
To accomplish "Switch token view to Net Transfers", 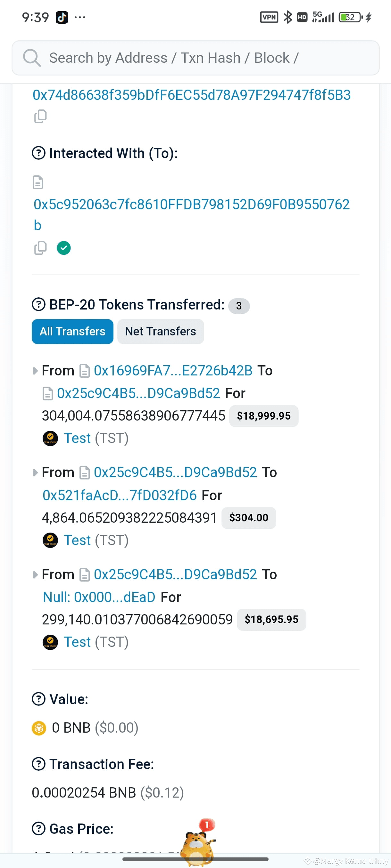I will [160, 331].
